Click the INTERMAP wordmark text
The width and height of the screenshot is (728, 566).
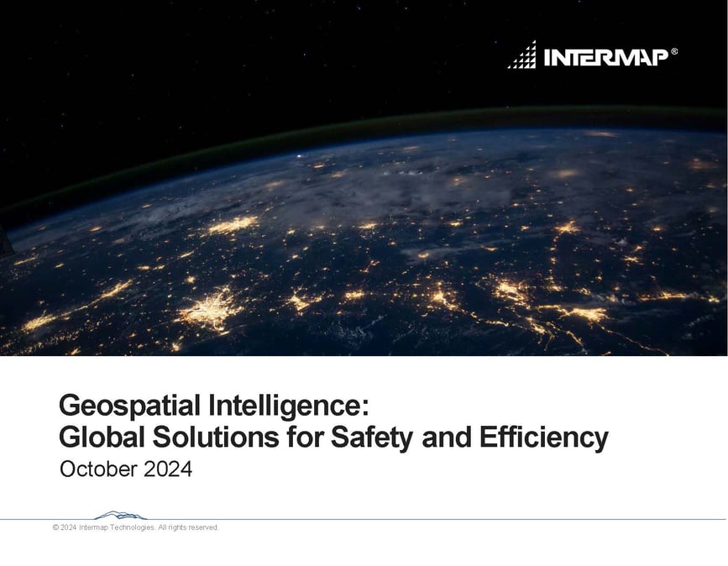606,55
